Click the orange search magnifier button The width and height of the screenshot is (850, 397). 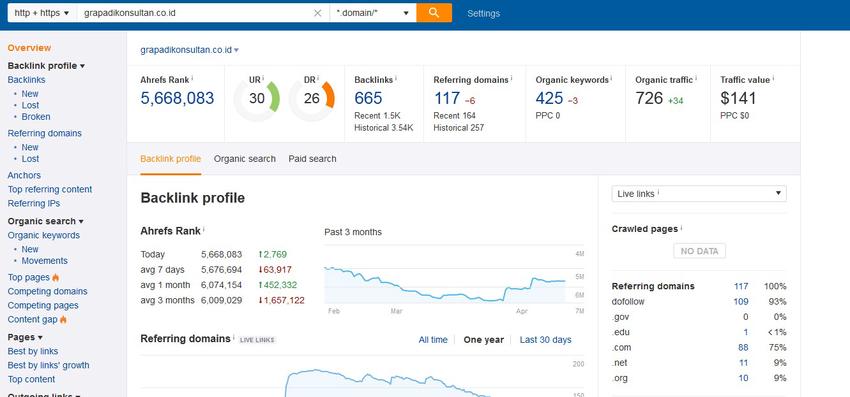pos(434,13)
